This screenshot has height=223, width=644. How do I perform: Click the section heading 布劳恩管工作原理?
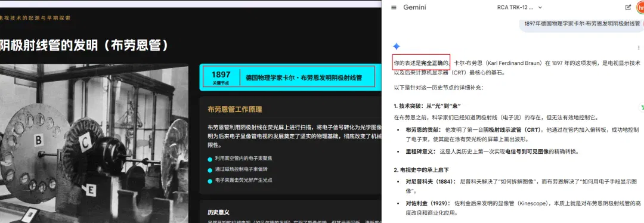pos(234,109)
